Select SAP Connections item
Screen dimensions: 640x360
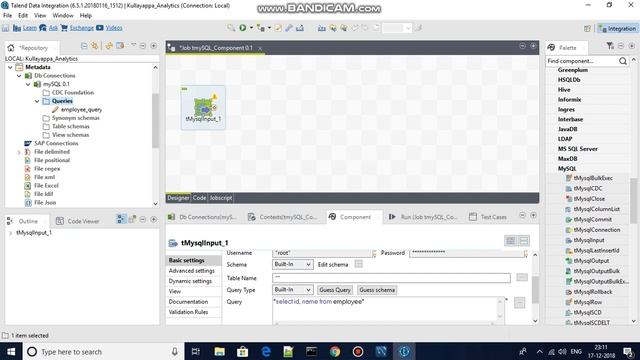(x=56, y=143)
